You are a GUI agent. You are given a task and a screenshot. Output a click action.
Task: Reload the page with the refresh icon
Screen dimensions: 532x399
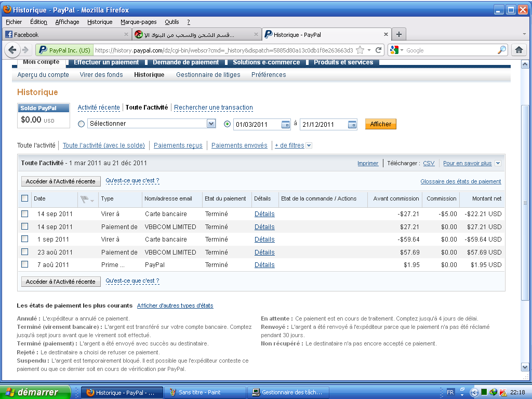[379, 50]
